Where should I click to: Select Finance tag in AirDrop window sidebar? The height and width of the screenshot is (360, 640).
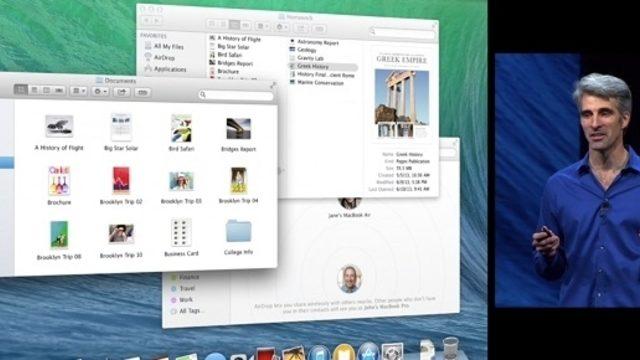tap(185, 277)
